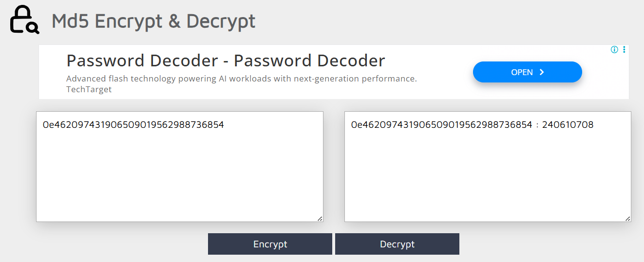644x262 pixels.
Task: Click the decrypted value 240610708
Action: [x=568, y=125]
